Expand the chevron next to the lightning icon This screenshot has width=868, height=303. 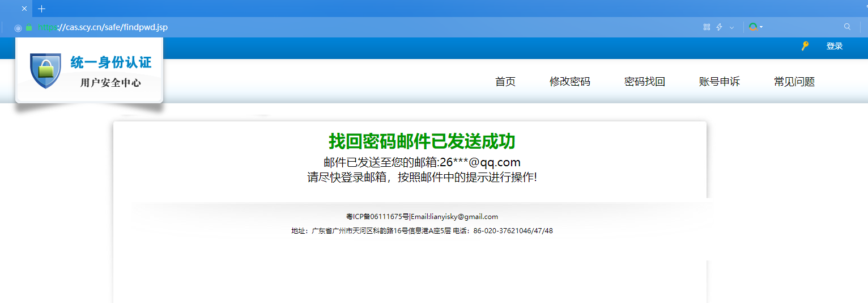(x=731, y=27)
